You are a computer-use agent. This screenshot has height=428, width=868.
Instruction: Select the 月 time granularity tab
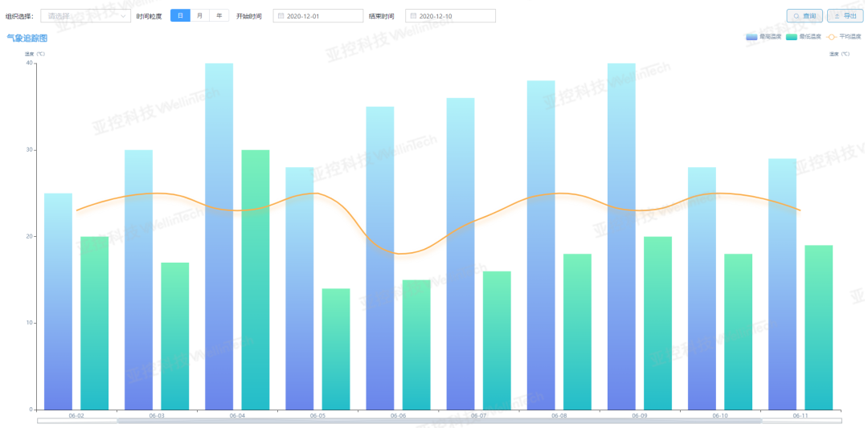pyautogui.click(x=200, y=15)
